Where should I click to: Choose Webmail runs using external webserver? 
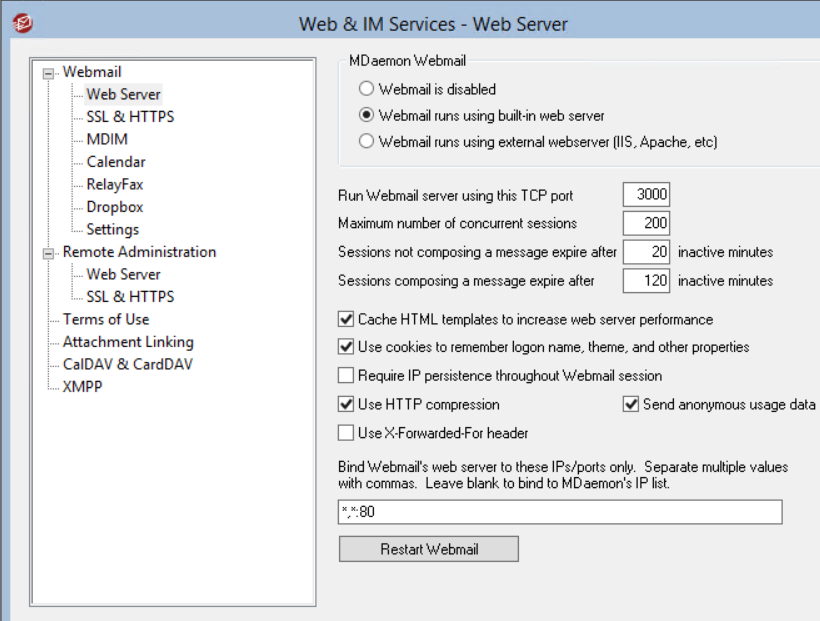pos(367,141)
